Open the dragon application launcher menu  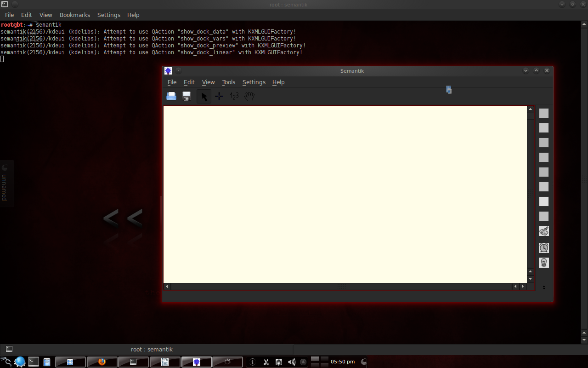[x=6, y=362]
